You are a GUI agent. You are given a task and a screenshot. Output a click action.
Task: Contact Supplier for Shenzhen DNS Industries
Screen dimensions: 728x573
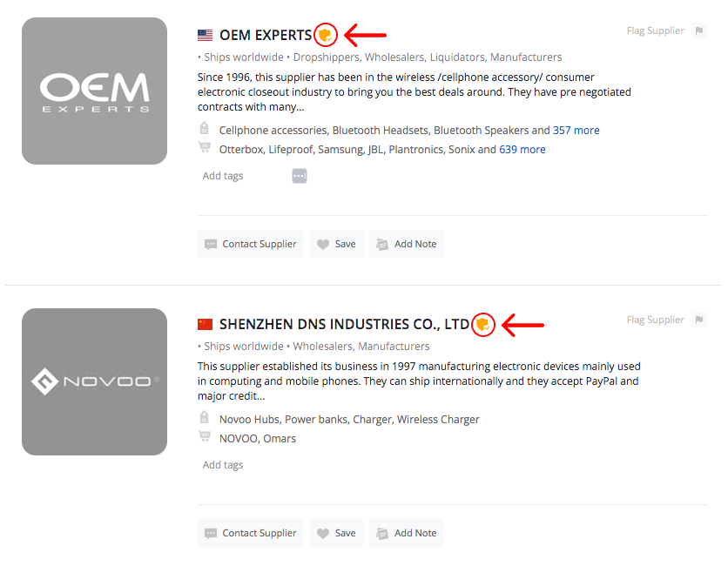click(x=250, y=533)
